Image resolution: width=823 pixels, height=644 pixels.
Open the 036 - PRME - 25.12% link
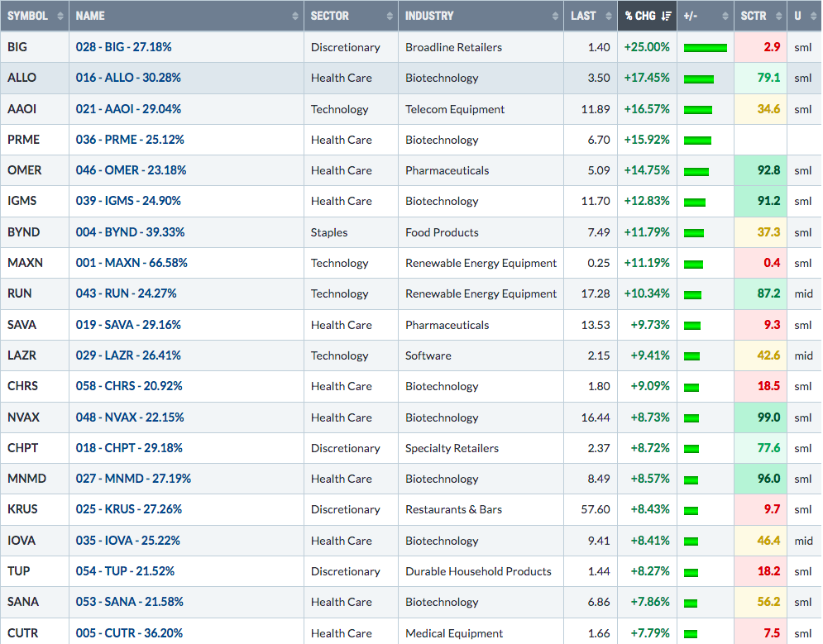130,140
